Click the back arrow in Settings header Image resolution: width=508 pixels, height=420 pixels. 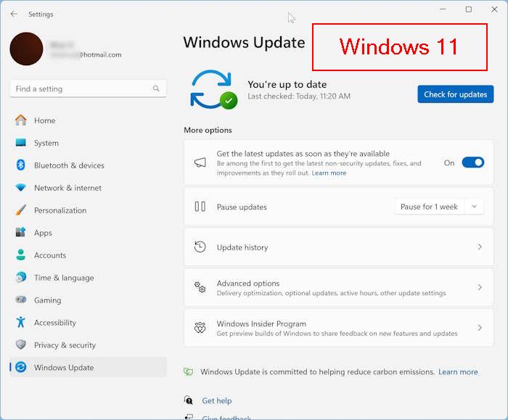[14, 14]
